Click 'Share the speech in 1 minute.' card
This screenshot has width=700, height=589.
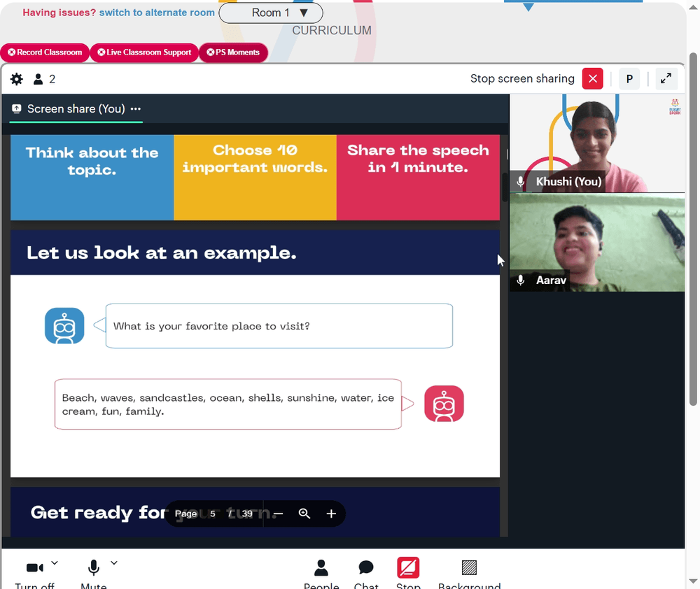point(418,178)
